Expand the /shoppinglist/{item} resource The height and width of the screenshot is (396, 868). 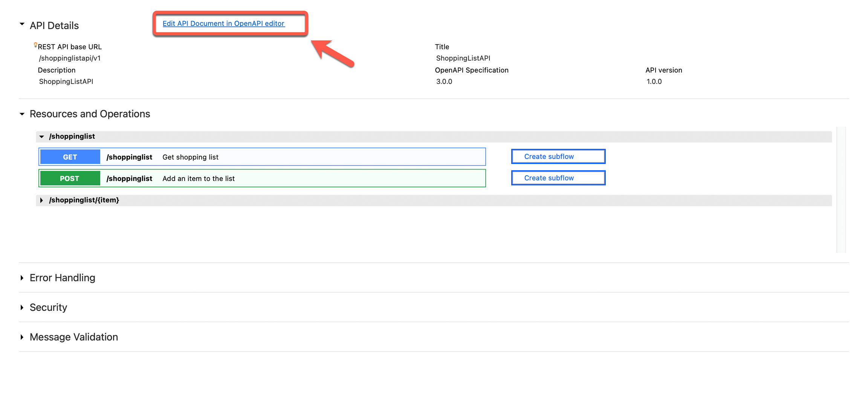point(42,200)
